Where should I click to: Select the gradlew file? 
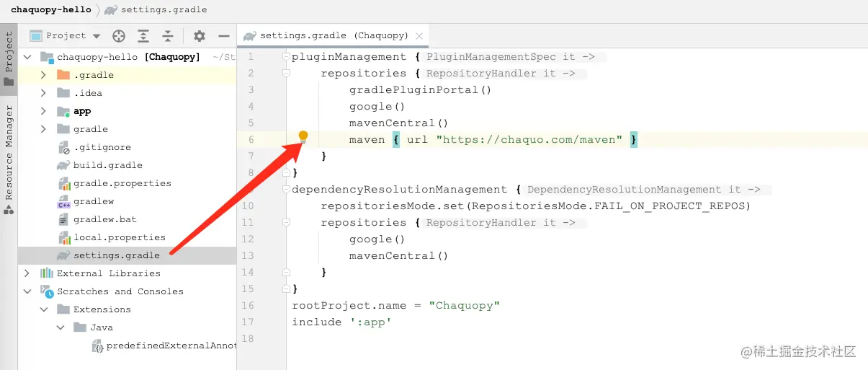(x=93, y=201)
